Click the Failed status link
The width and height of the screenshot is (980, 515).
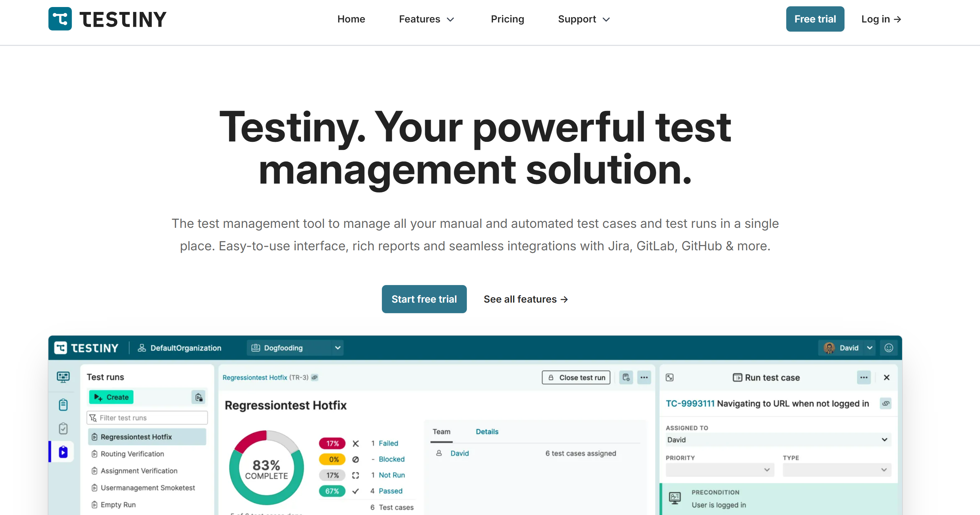tap(388, 443)
